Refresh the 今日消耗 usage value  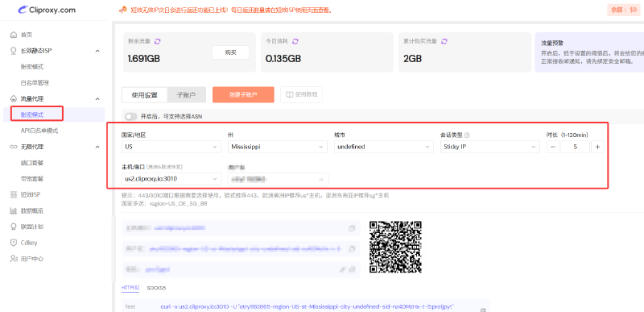[x=295, y=41]
